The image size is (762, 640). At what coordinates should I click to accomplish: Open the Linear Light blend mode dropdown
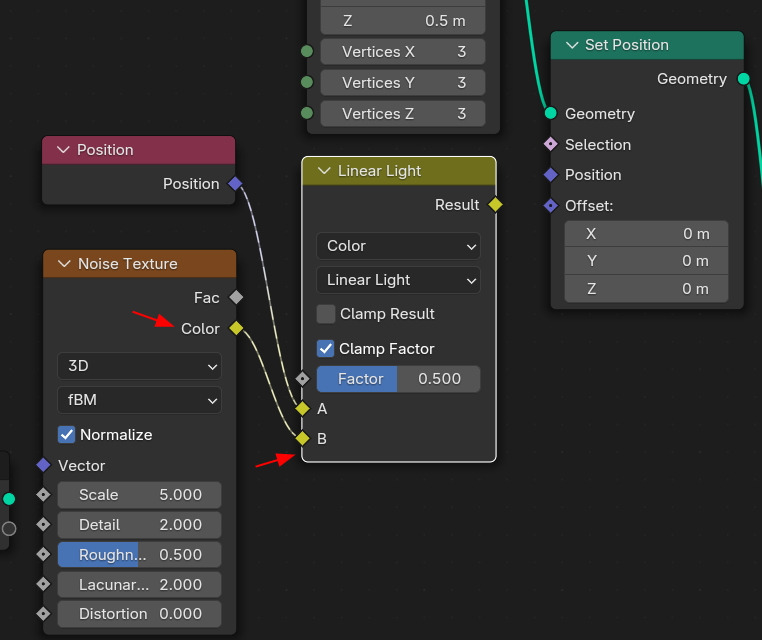[398, 280]
